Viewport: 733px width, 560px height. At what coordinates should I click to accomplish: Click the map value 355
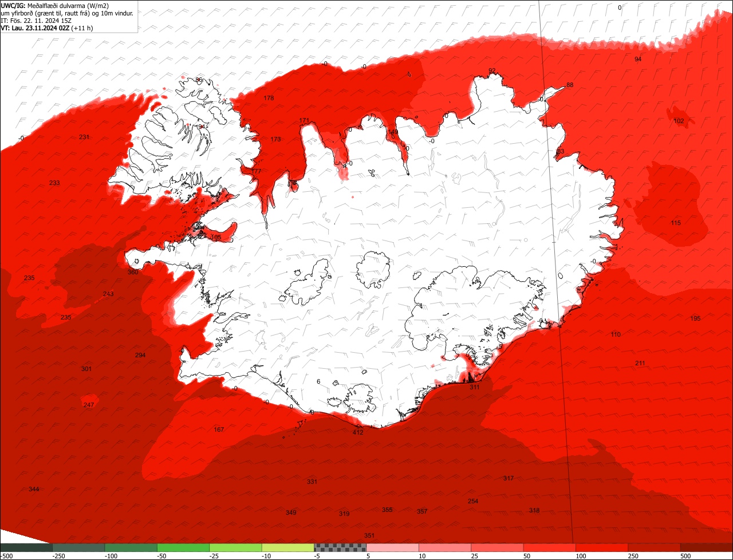[x=387, y=510]
